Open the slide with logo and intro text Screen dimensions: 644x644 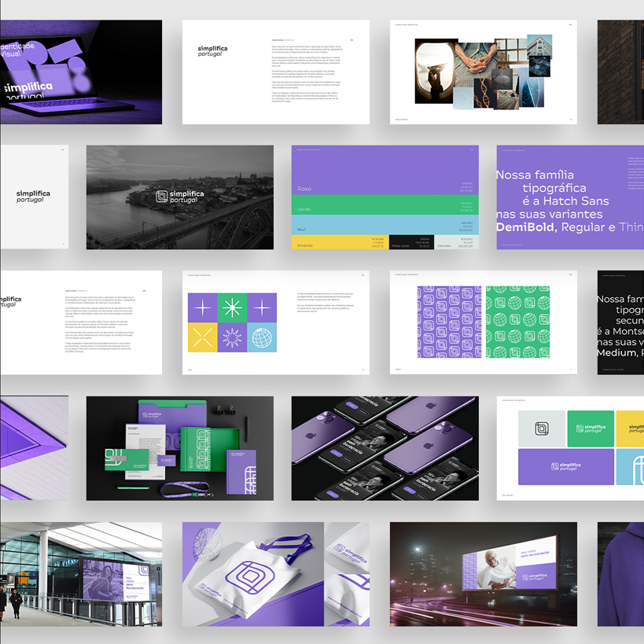click(x=276, y=72)
